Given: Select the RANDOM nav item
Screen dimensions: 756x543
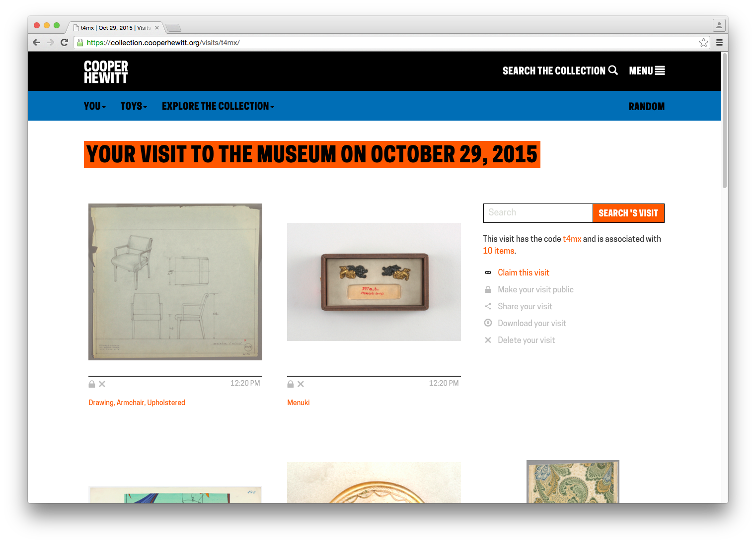Looking at the screenshot, I should coord(646,107).
